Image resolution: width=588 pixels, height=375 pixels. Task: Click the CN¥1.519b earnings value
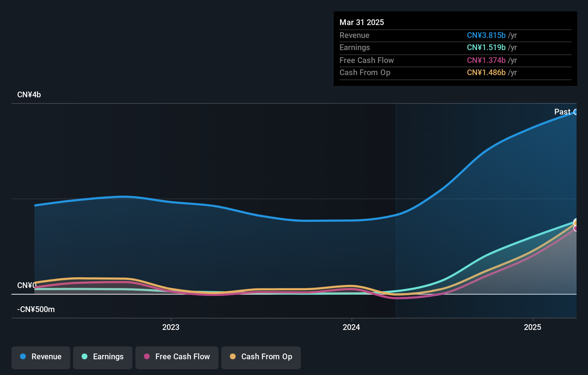coord(486,47)
